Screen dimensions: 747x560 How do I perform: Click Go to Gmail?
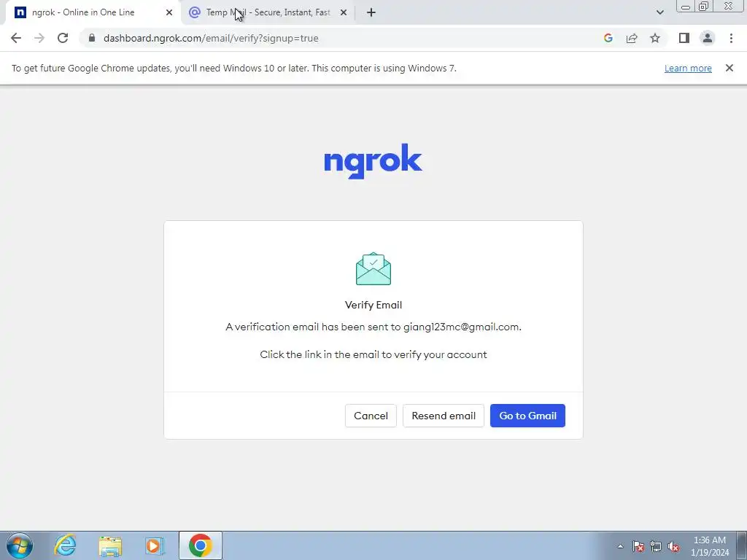[527, 416]
